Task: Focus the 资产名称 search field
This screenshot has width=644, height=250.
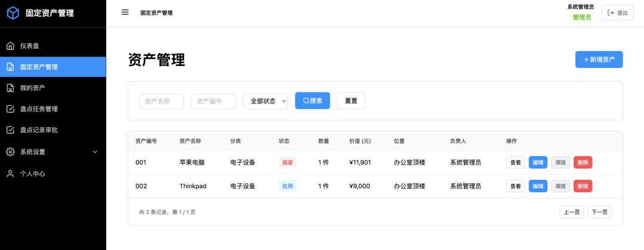Action: click(162, 101)
